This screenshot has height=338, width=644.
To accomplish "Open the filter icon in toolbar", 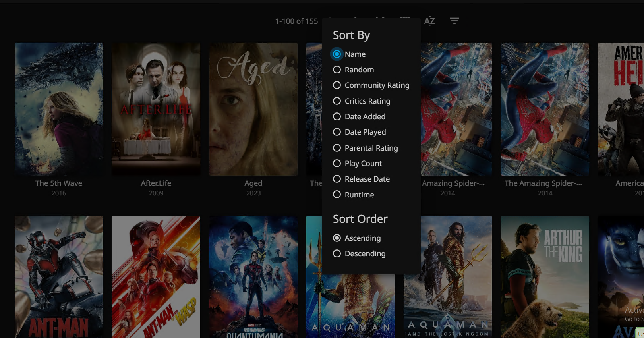I will 454,21.
